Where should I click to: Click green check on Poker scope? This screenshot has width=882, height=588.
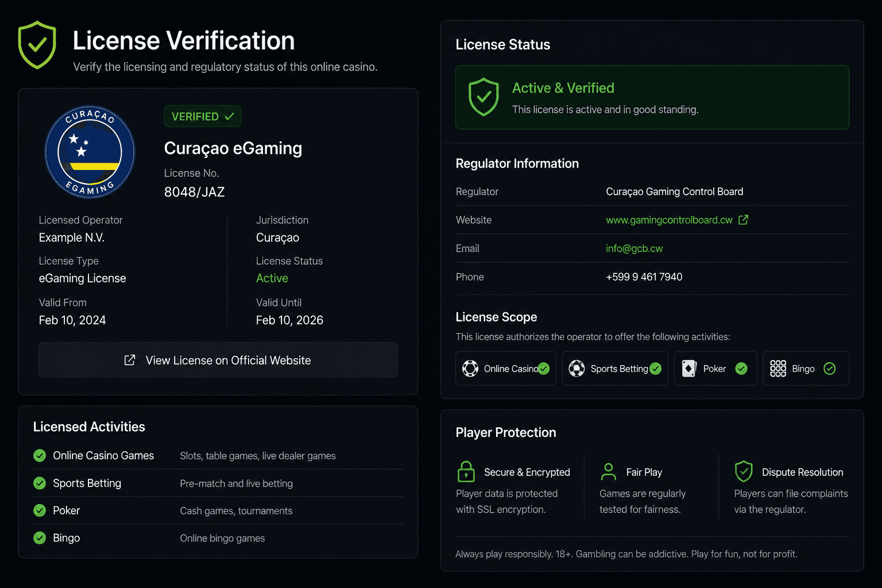(x=741, y=369)
